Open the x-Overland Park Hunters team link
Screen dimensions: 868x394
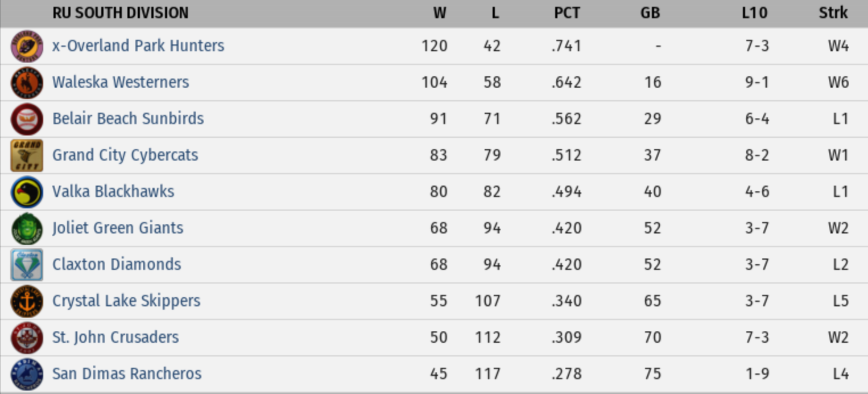point(138,46)
